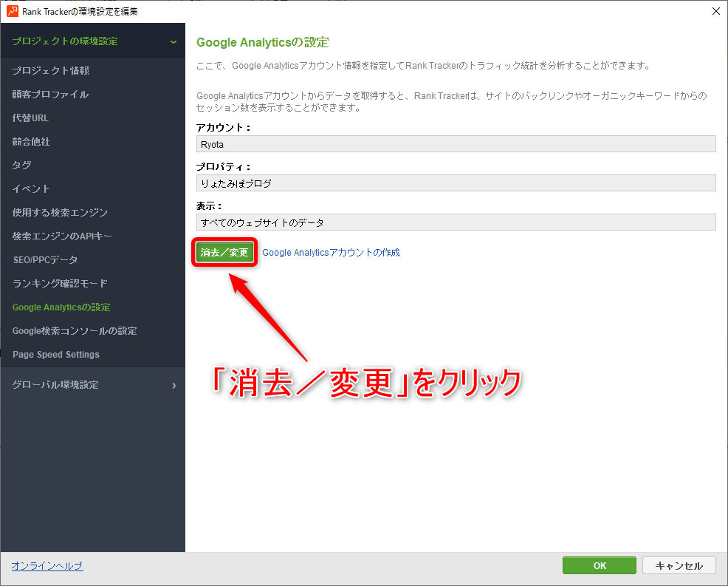Select 顧客プロファイル in the sidebar
This screenshot has width=728, height=586.
click(50, 95)
